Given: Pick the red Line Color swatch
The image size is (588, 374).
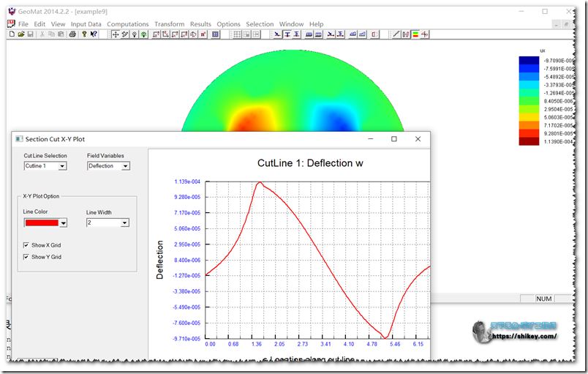Looking at the screenshot, I should [x=41, y=223].
